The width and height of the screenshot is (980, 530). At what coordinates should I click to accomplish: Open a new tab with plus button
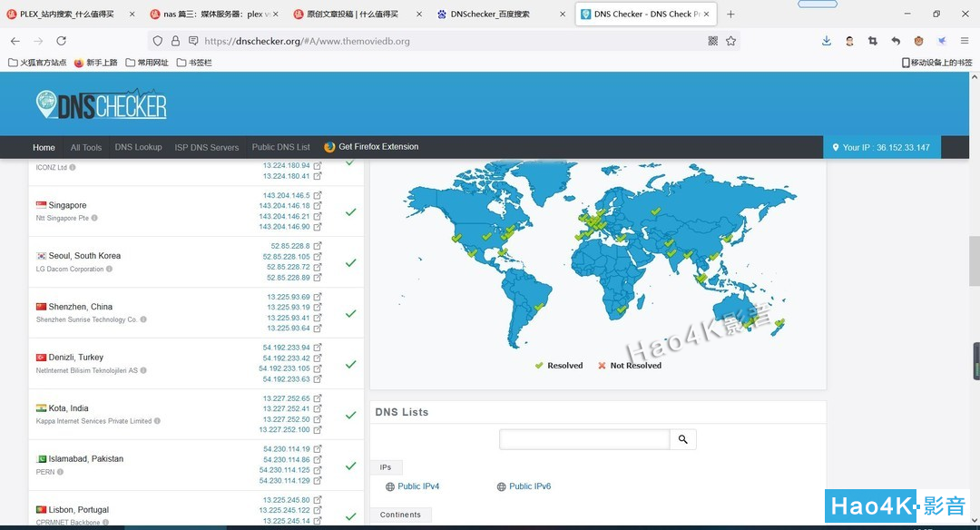pyautogui.click(x=730, y=14)
